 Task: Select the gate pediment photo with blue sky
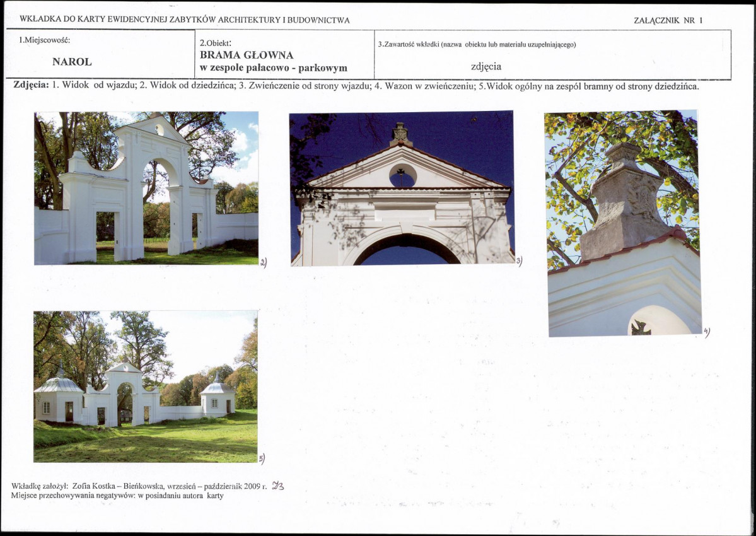(402, 188)
